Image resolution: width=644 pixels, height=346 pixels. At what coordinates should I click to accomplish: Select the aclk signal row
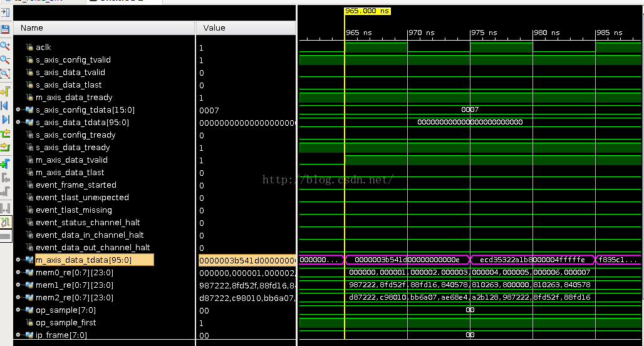pos(43,47)
